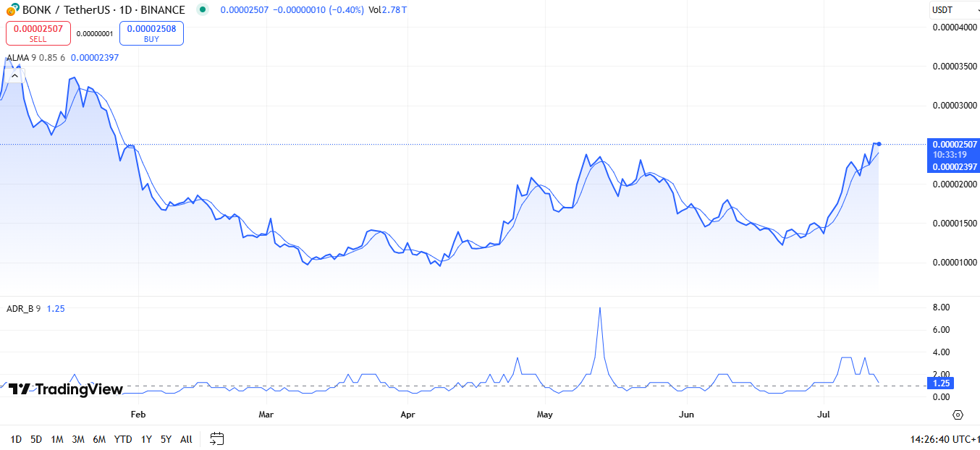Viewport: 980px width, 450px height.
Task: Click the last price dot on chart line
Action: pyautogui.click(x=879, y=144)
